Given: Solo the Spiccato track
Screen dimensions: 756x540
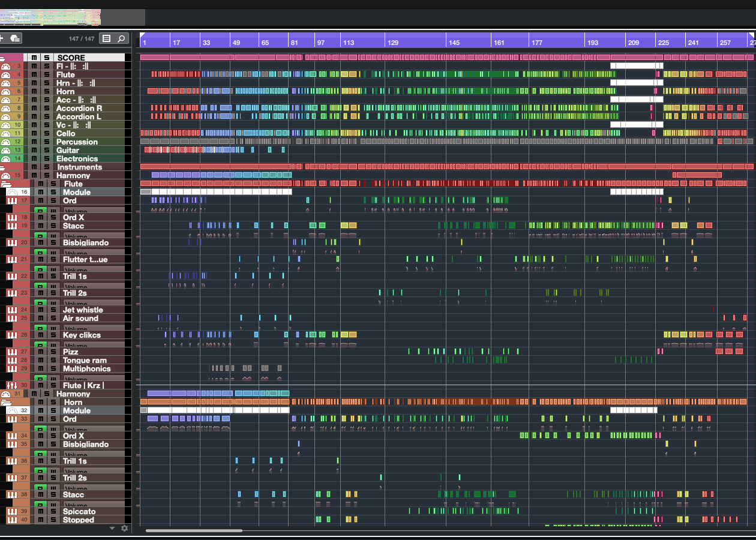Looking at the screenshot, I should (x=53, y=512).
